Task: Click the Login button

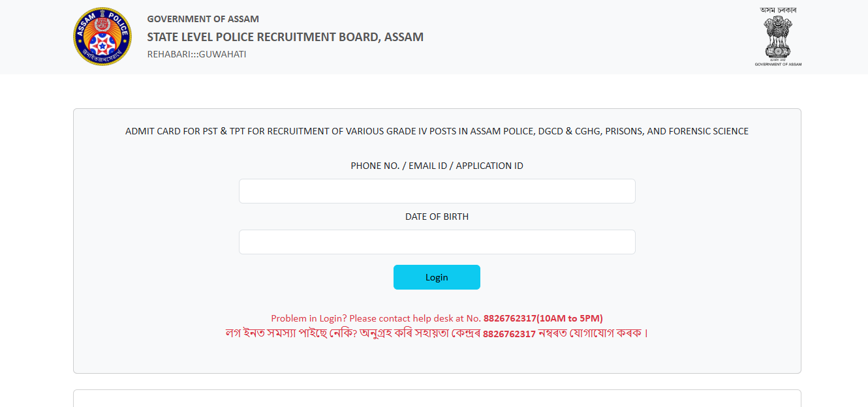Action: tap(436, 277)
